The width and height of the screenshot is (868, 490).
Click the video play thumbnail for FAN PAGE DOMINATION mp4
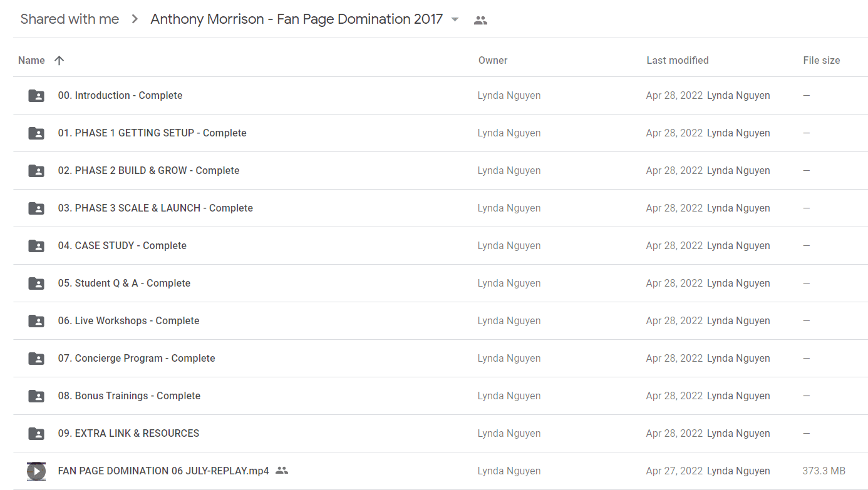pos(36,471)
